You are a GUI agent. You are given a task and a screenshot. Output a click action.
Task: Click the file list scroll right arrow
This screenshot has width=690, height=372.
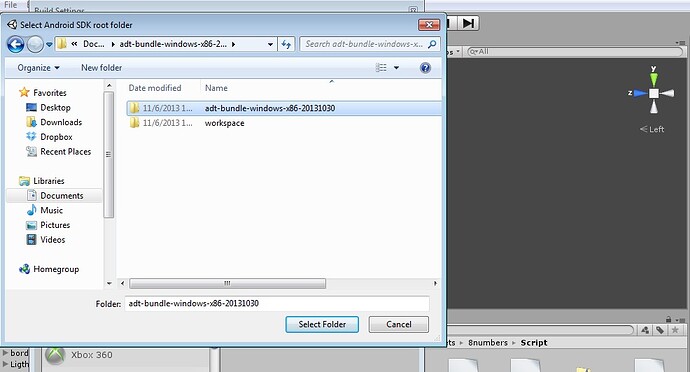435,284
